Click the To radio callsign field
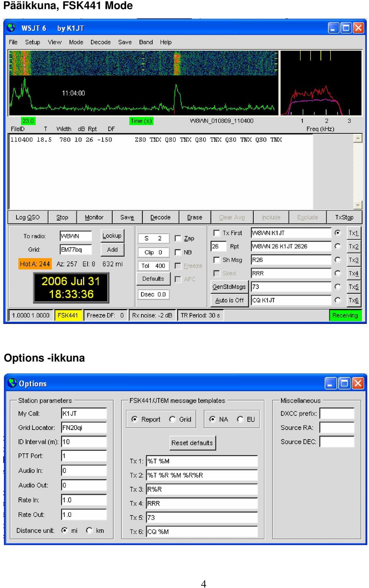The width and height of the screenshot is (369, 588). click(76, 236)
